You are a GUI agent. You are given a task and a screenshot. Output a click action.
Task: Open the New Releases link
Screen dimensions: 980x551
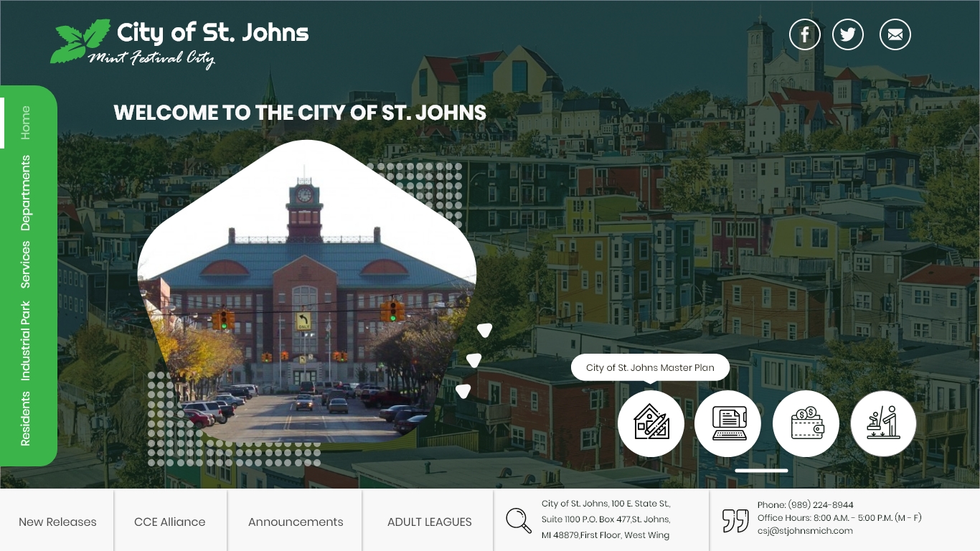pos(57,522)
